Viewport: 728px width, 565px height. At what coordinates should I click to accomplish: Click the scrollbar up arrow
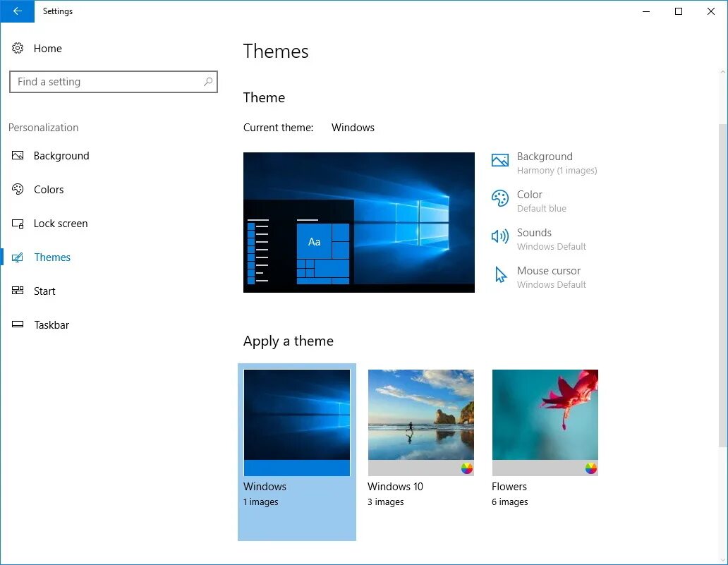(722, 73)
